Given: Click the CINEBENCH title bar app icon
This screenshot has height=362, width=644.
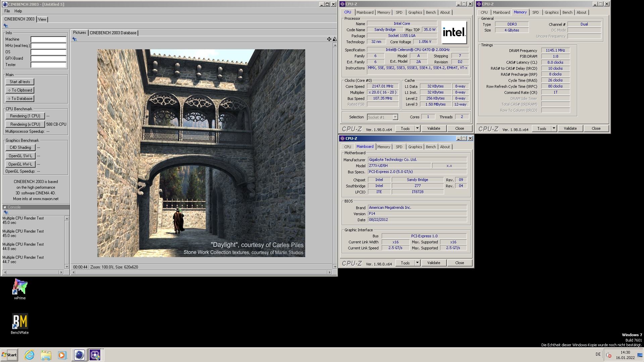Looking at the screenshot, I should tap(5, 4).
